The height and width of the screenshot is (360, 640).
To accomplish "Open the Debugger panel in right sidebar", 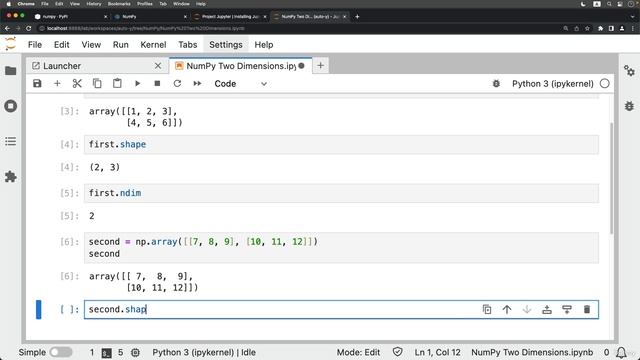I will pyautogui.click(x=629, y=106).
